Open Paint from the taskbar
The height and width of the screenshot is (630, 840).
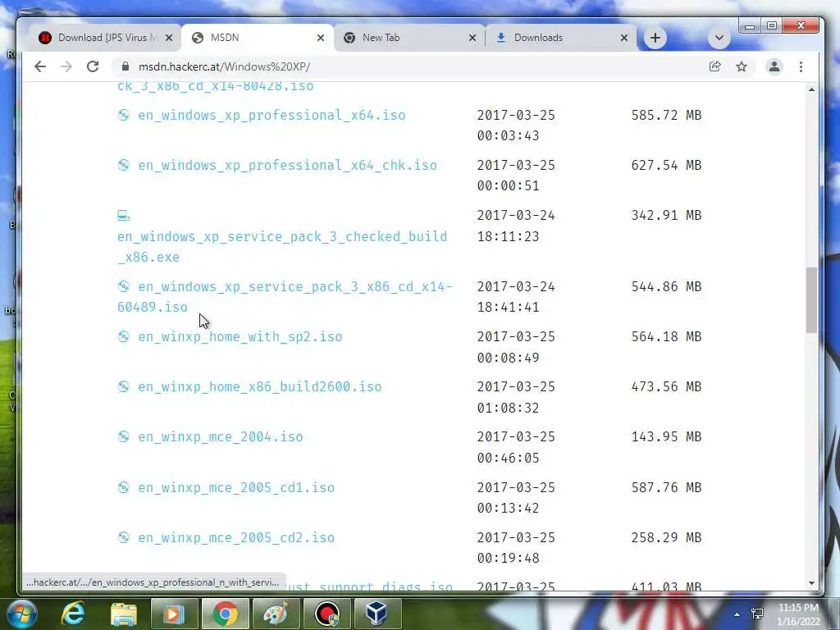point(276,614)
